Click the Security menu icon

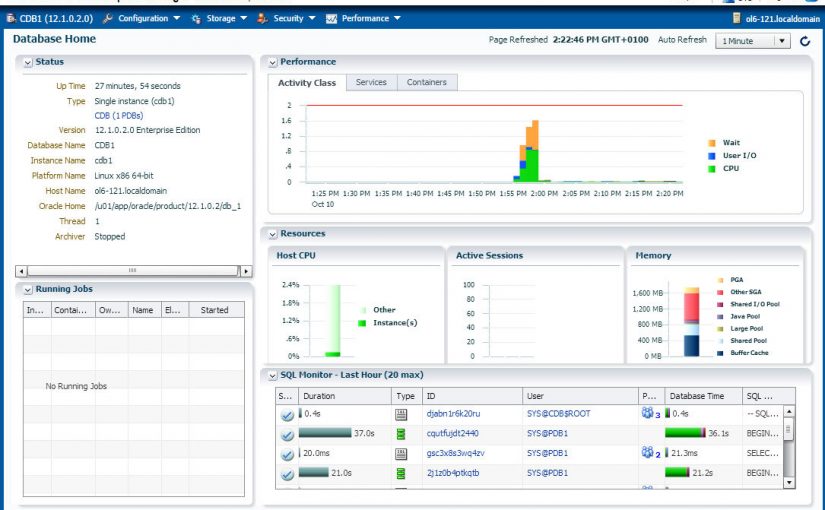[263, 18]
